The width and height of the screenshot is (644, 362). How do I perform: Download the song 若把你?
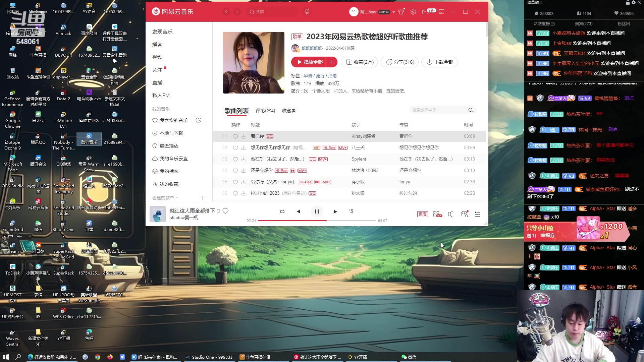[x=244, y=136]
